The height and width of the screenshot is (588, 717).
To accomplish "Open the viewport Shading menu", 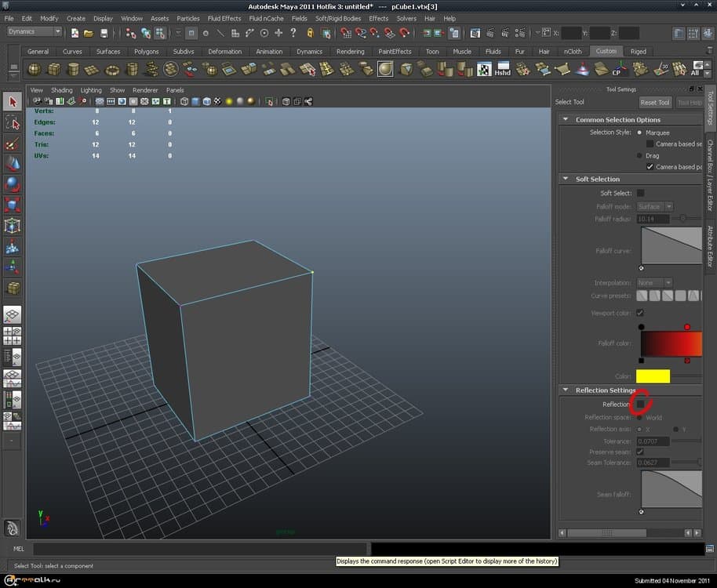I will click(x=61, y=90).
